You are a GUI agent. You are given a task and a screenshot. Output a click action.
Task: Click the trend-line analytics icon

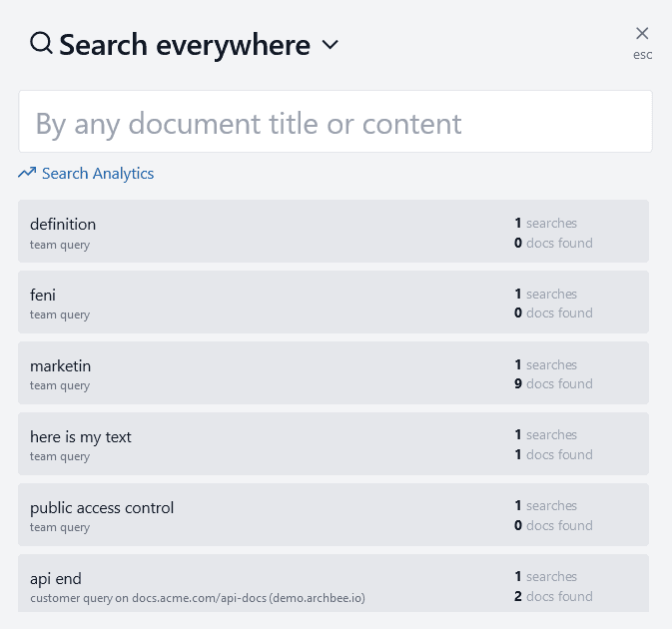tap(27, 174)
